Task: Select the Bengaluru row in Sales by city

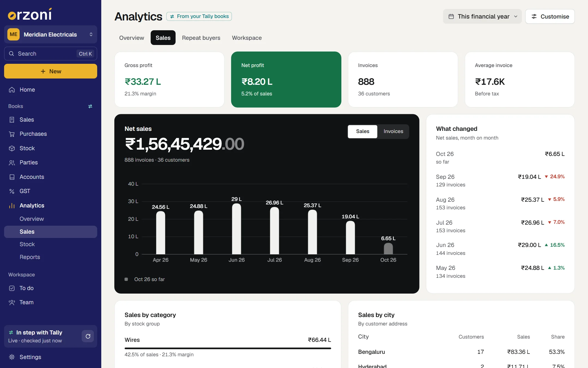Action: coord(461,352)
